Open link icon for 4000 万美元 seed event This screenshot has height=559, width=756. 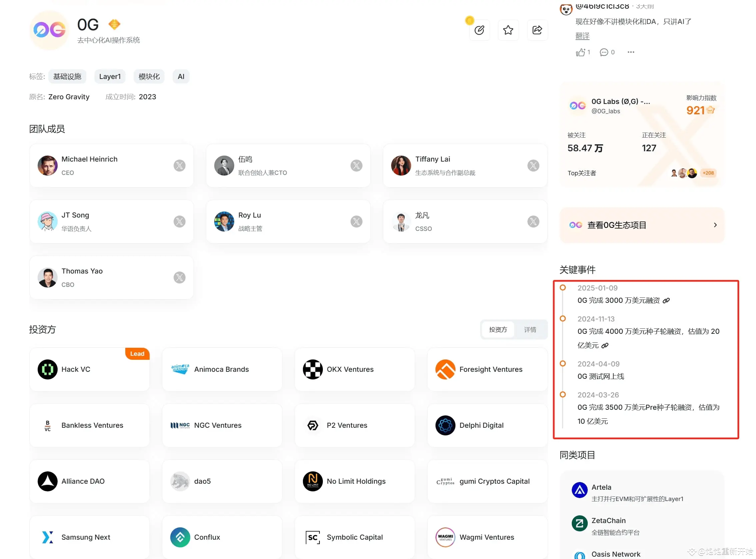point(605,345)
